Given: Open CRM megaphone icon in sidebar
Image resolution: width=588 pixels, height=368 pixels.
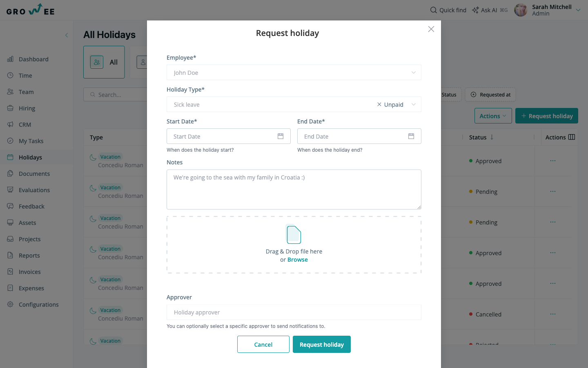Looking at the screenshot, I should (x=10, y=125).
